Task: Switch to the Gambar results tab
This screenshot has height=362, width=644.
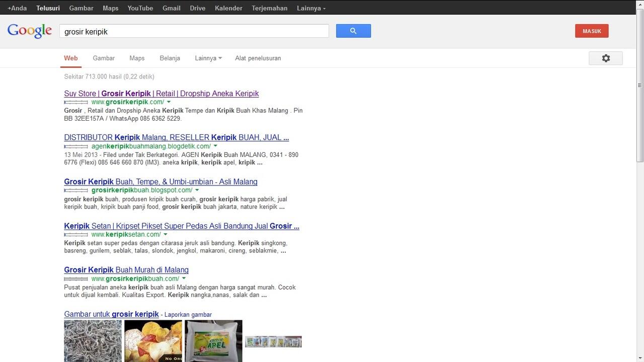Action: (104, 58)
